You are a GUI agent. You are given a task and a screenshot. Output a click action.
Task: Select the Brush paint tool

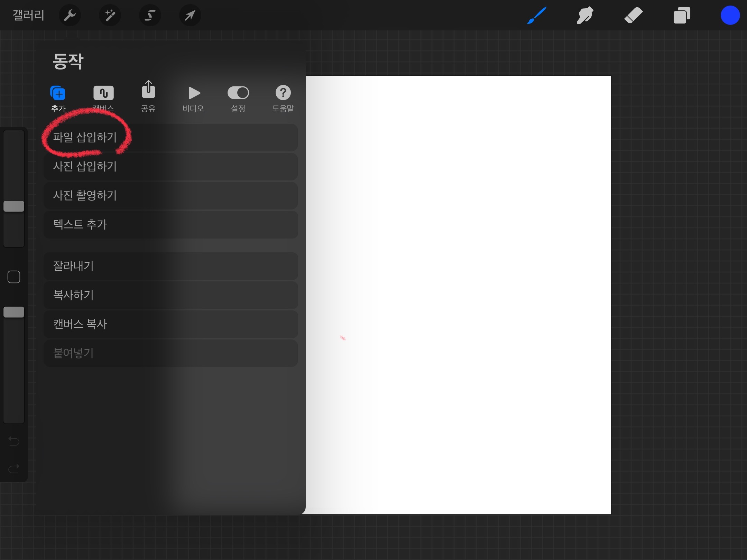(x=537, y=15)
